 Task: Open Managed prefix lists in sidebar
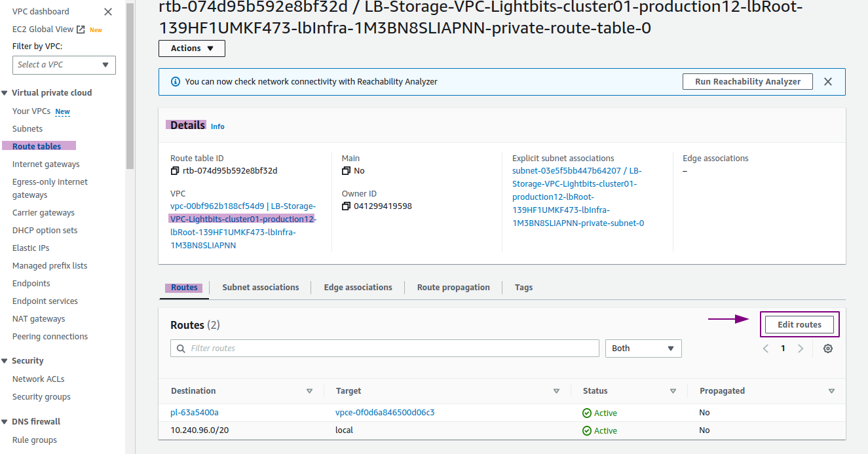50,266
